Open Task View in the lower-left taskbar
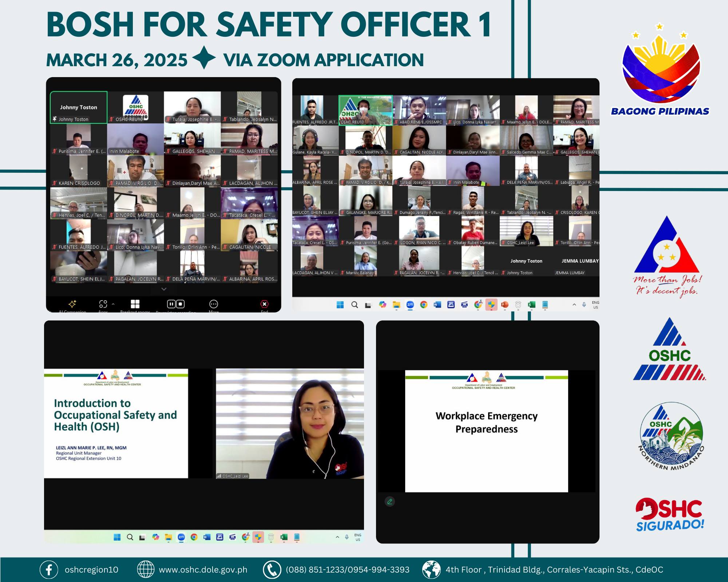Screen dimensions: 728x582 point(142,537)
